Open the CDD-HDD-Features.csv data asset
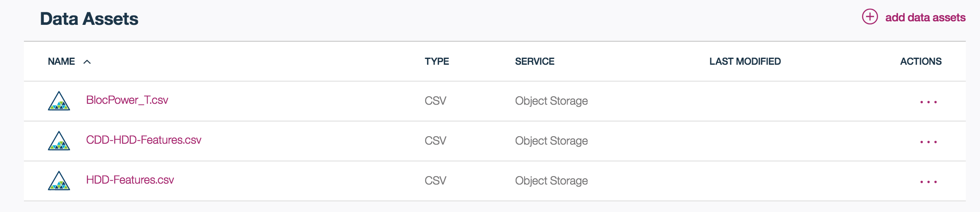Viewport: 980px width, 212px height. (x=144, y=140)
